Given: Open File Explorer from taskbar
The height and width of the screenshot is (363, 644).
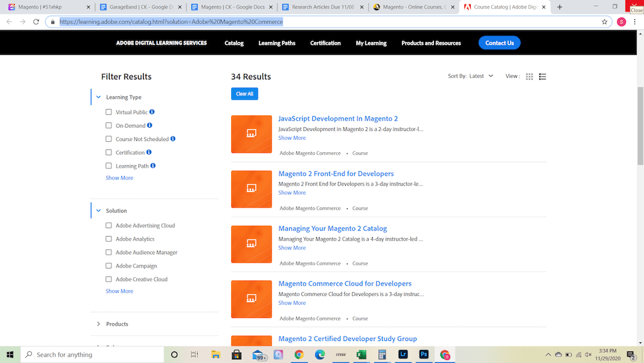Looking at the screenshot, I should [216, 355].
